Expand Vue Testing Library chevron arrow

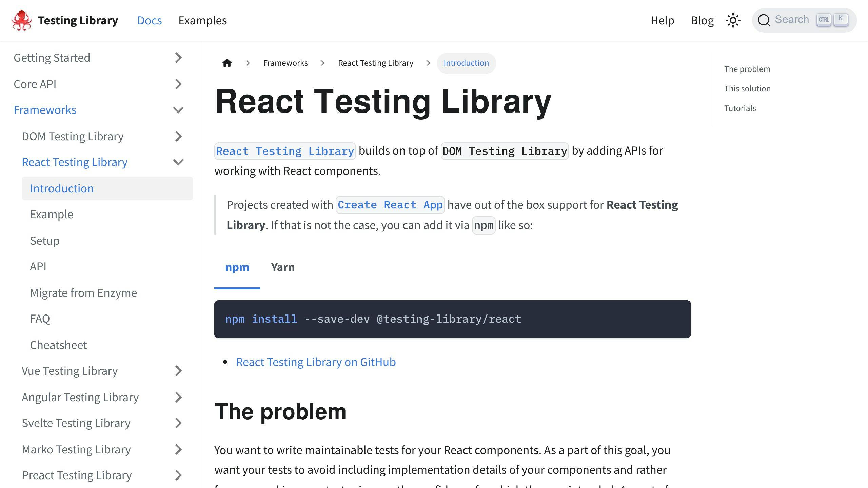pyautogui.click(x=178, y=371)
